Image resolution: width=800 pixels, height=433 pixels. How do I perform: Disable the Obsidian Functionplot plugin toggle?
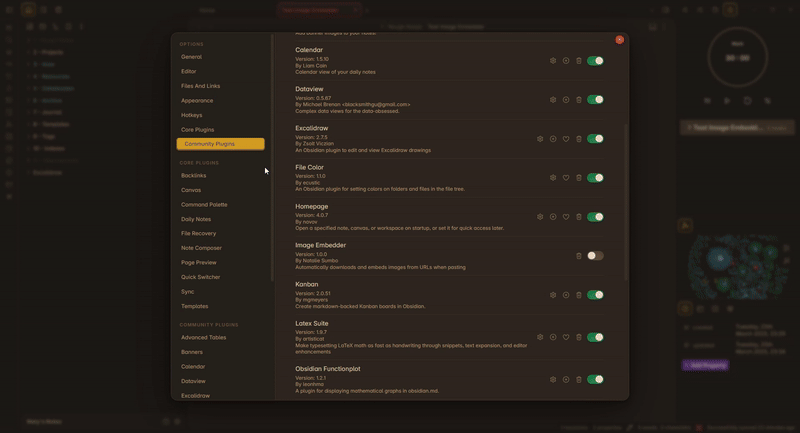[595, 379]
